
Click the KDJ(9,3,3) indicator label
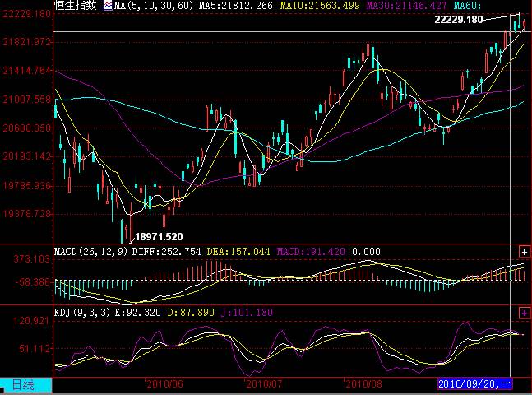[82, 313]
